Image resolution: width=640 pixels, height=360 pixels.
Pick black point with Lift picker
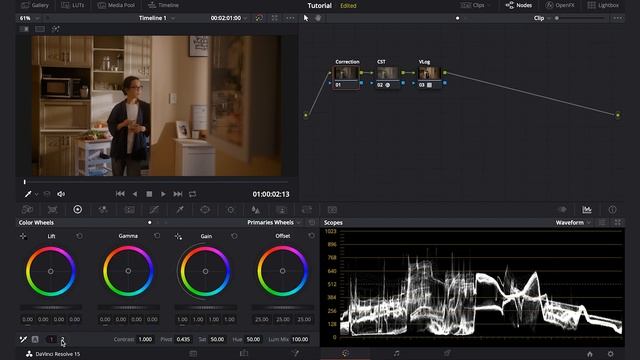coord(23,236)
